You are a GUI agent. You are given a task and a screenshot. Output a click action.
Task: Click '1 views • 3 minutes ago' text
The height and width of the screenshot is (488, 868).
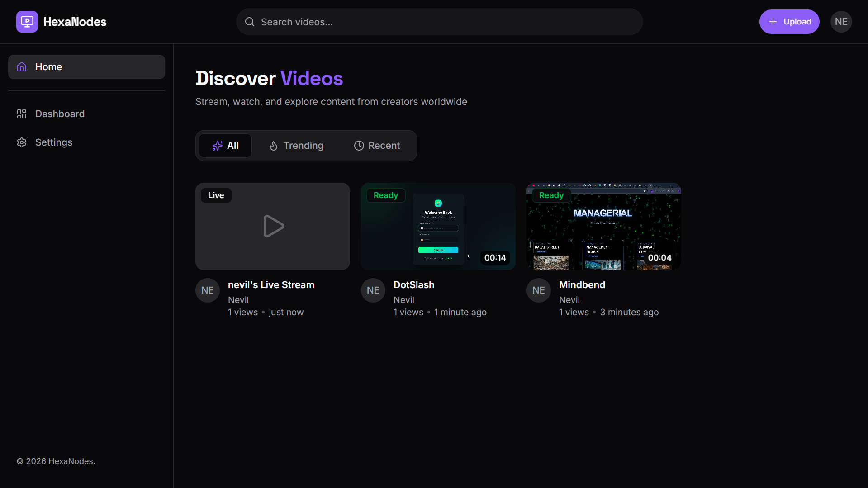pyautogui.click(x=609, y=312)
